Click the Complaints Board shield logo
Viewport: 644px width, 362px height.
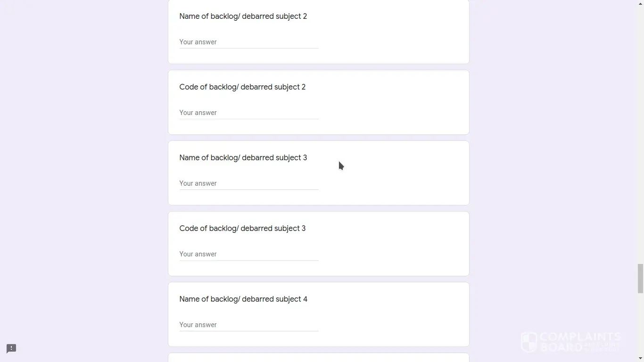coord(529,342)
